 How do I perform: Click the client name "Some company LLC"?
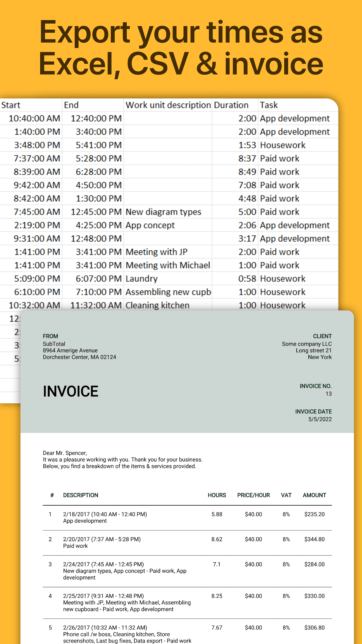click(307, 344)
